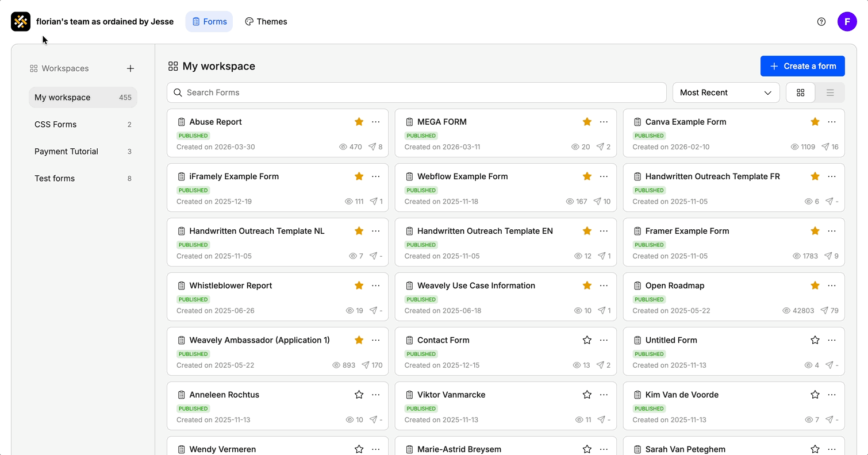Star the Wendy Vermeren form
This screenshot has height=455, width=868.
click(x=359, y=449)
